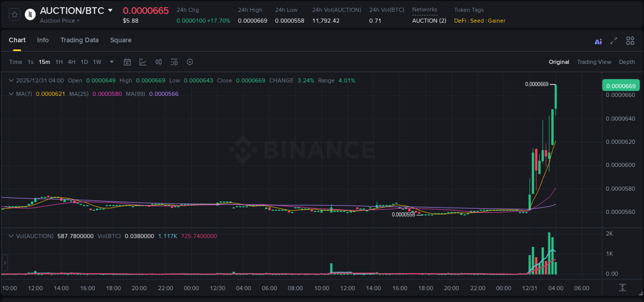Image resolution: width=644 pixels, height=302 pixels.
Task: Open the Auction Price link
Action: click(60, 21)
